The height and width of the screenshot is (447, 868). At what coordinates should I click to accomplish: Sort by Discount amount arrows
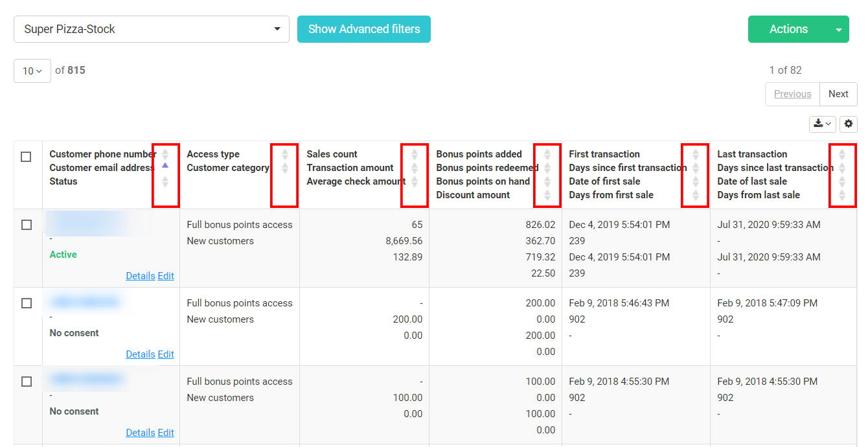[547, 195]
